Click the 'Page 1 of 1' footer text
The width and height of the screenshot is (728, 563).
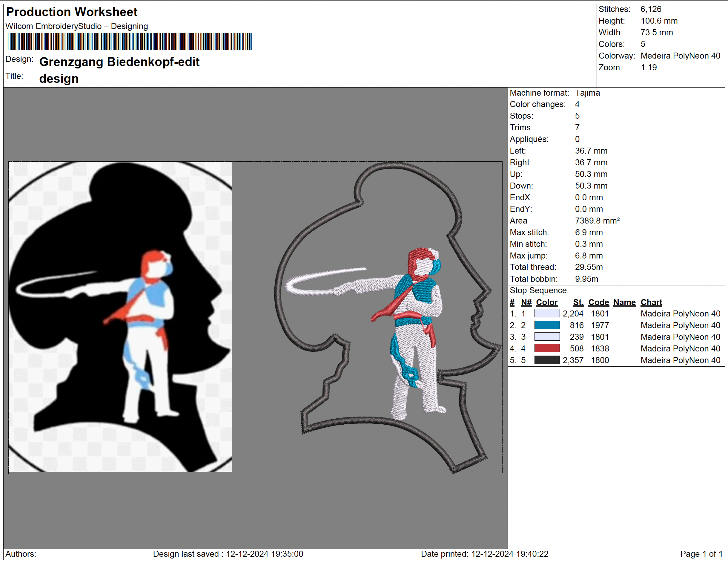point(701,554)
